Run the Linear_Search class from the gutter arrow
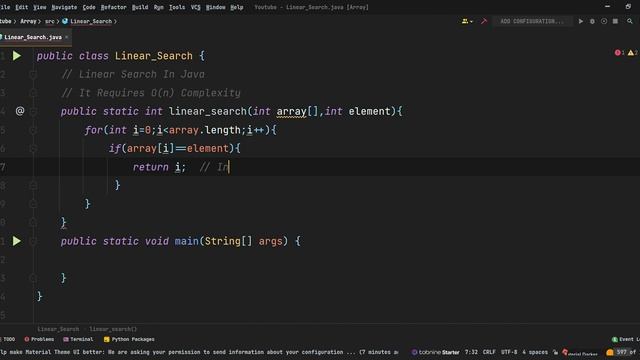 pyautogui.click(x=17, y=56)
